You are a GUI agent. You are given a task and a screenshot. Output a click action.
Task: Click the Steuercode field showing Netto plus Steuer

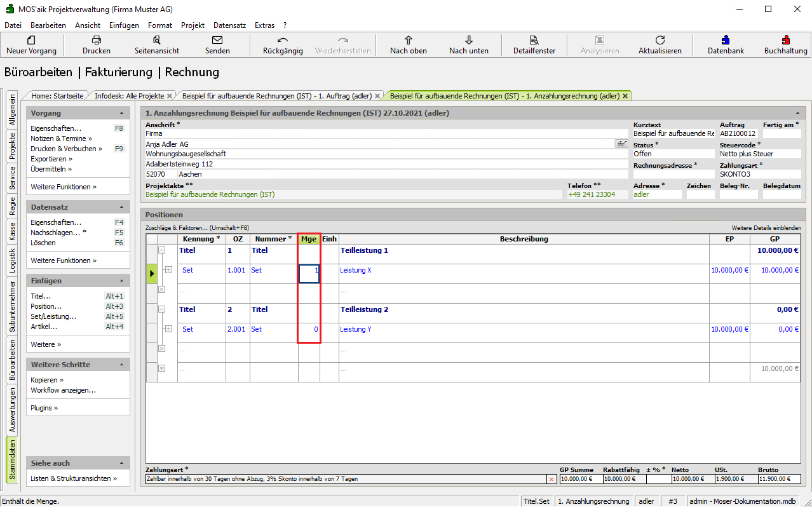coord(761,154)
